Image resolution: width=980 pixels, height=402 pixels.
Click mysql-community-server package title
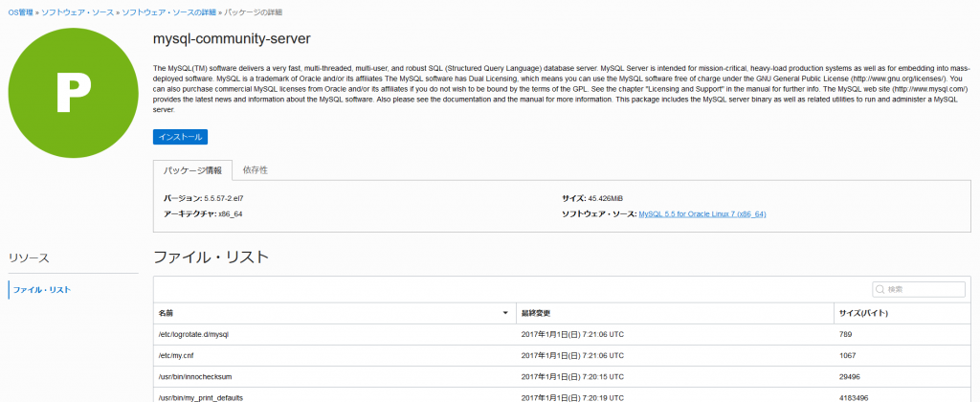pyautogui.click(x=232, y=38)
